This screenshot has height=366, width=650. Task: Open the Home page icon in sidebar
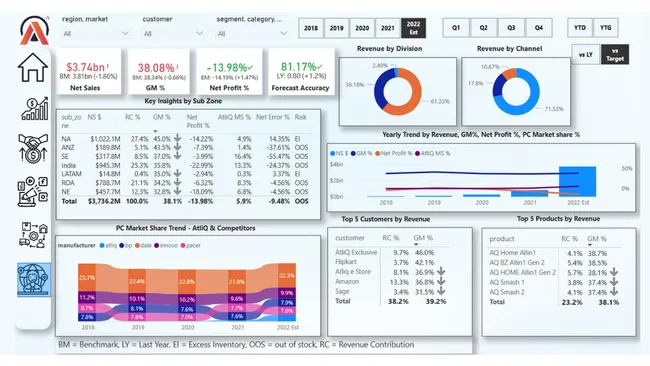pos(33,68)
